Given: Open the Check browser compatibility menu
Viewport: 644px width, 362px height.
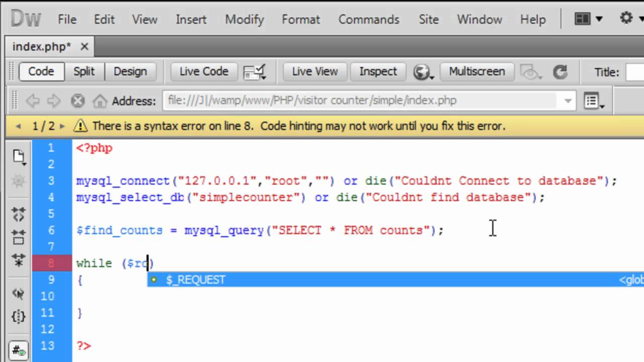Looking at the screenshot, I should click(254, 72).
